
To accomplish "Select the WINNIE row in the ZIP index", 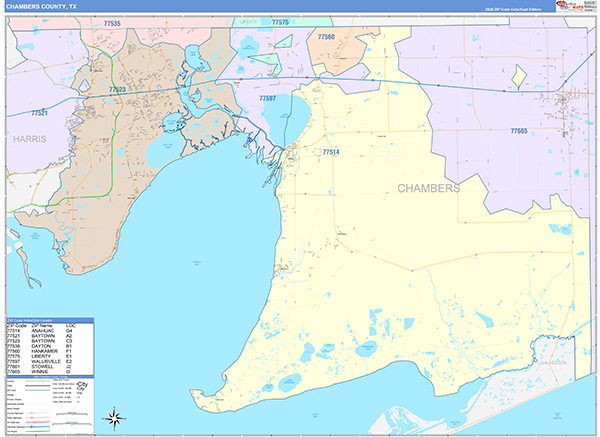I will pyautogui.click(x=50, y=372).
